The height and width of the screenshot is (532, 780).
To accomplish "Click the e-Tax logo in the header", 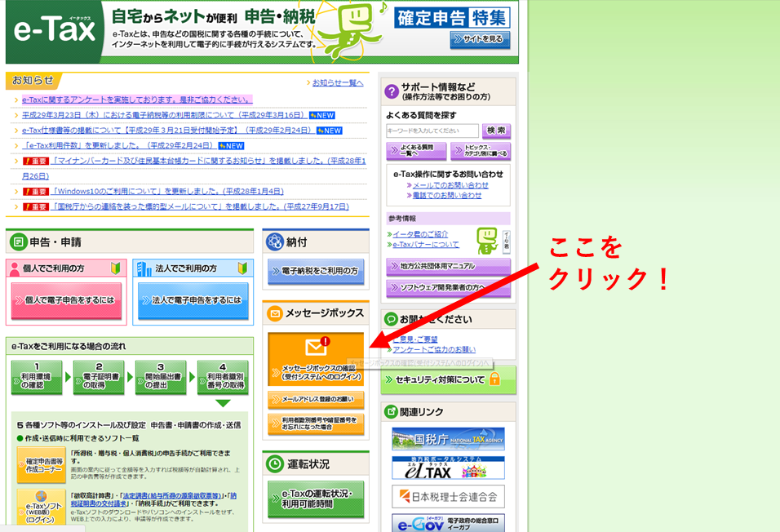I will [55, 31].
